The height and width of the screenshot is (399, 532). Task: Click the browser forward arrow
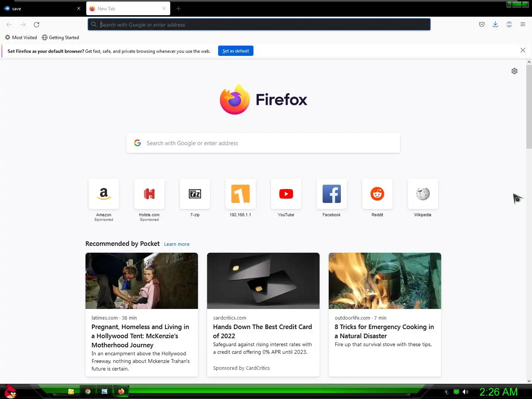point(23,25)
